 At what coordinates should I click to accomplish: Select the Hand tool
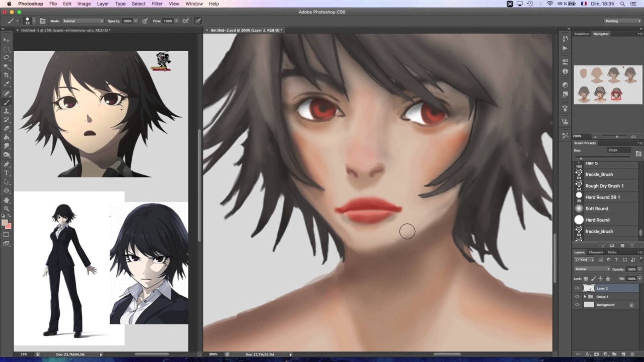[6, 200]
